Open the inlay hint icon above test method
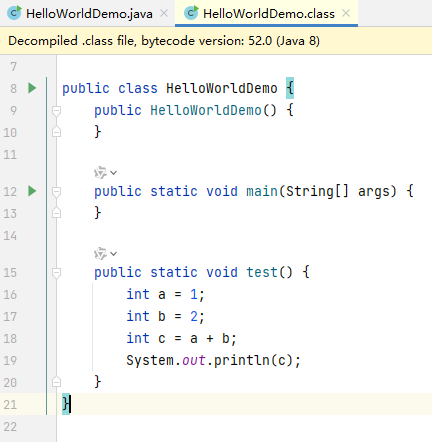 100,254
